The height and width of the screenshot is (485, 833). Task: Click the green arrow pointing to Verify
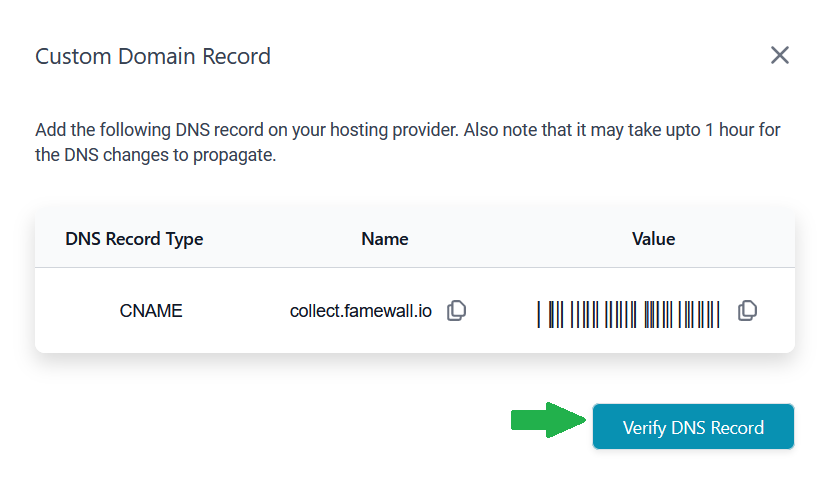coord(548,421)
